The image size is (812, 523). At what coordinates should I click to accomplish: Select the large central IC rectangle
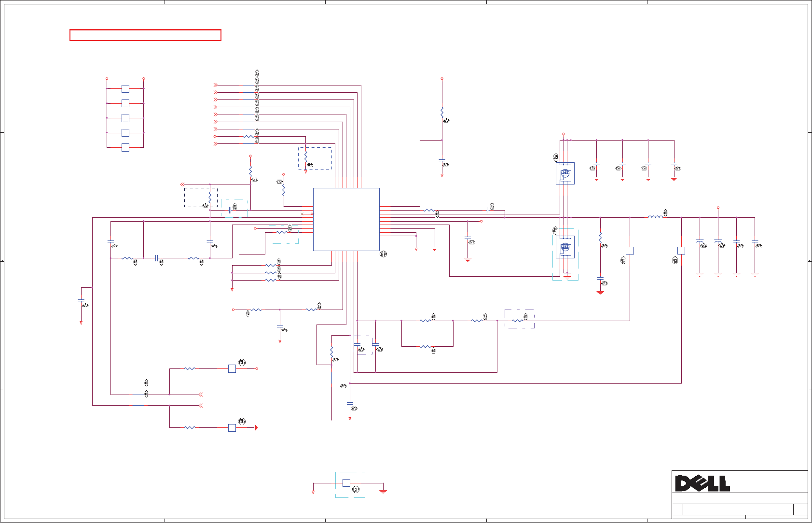346,219
